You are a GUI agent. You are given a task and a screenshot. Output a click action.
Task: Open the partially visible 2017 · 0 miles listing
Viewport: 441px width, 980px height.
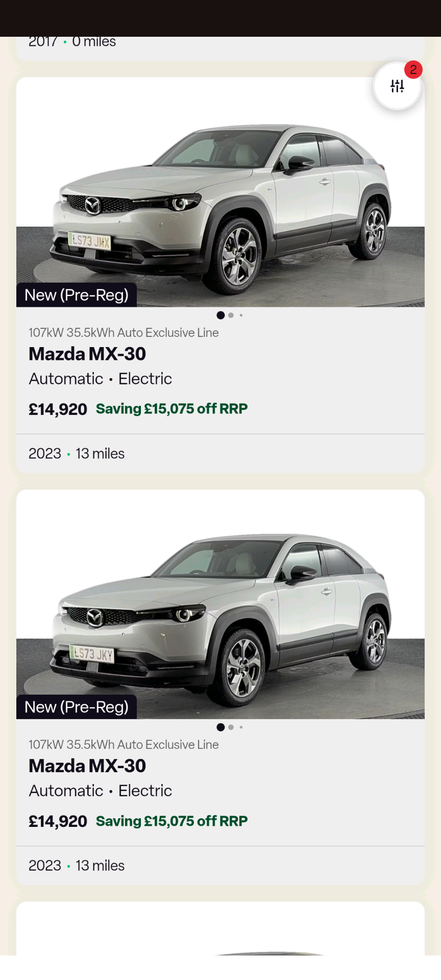pyautogui.click(x=72, y=43)
